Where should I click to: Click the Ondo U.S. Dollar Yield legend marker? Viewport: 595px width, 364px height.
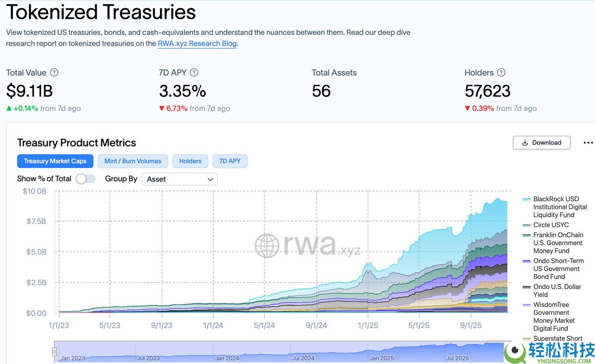(x=527, y=287)
